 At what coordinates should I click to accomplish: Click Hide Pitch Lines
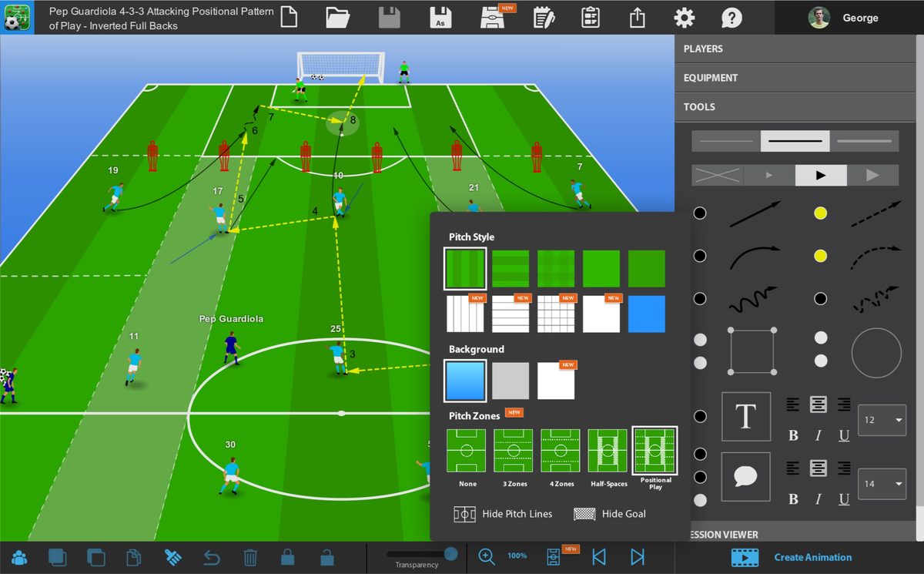pos(503,514)
